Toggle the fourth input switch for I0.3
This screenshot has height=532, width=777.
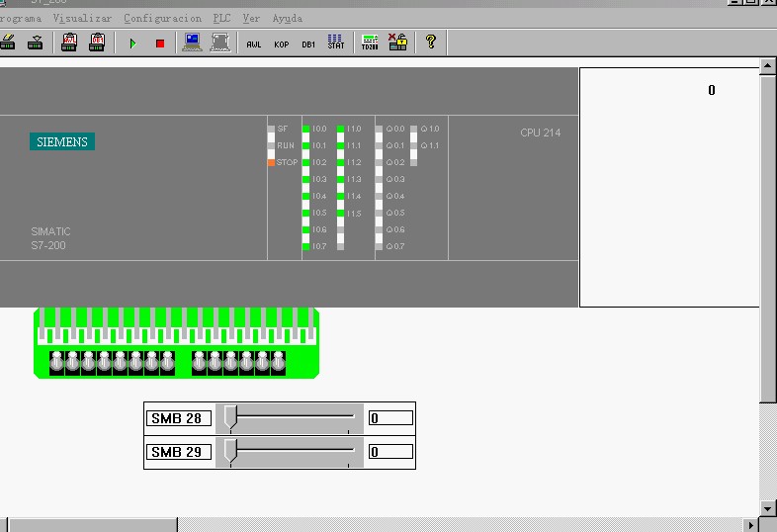[104, 362]
